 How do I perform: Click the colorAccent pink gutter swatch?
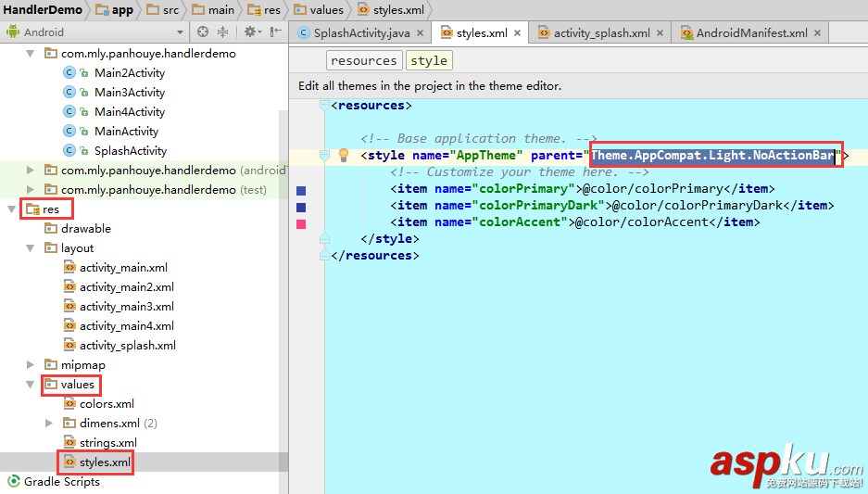click(x=301, y=223)
